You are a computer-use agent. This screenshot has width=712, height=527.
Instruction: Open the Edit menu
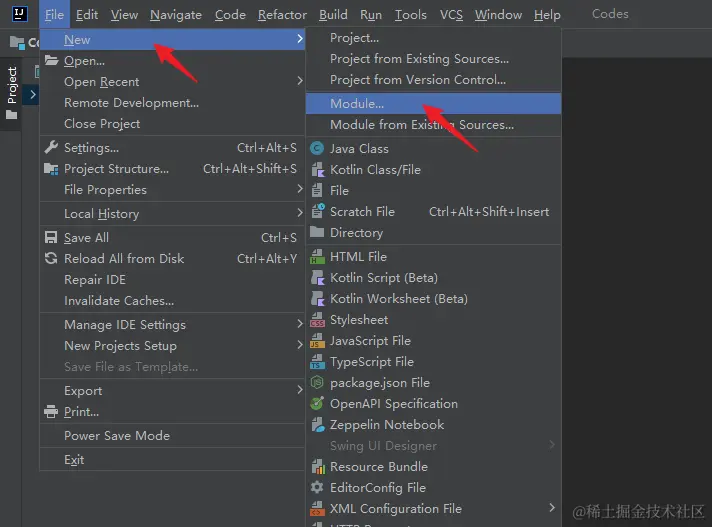tap(87, 15)
